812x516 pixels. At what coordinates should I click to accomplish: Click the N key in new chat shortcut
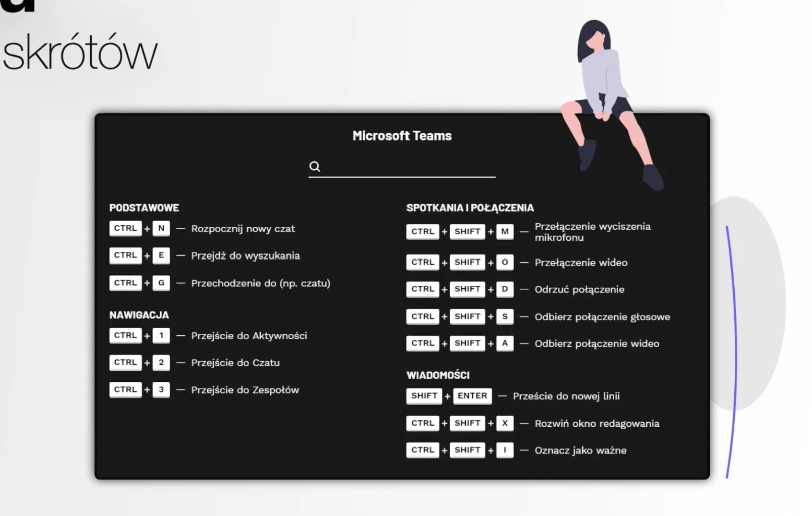(x=161, y=228)
